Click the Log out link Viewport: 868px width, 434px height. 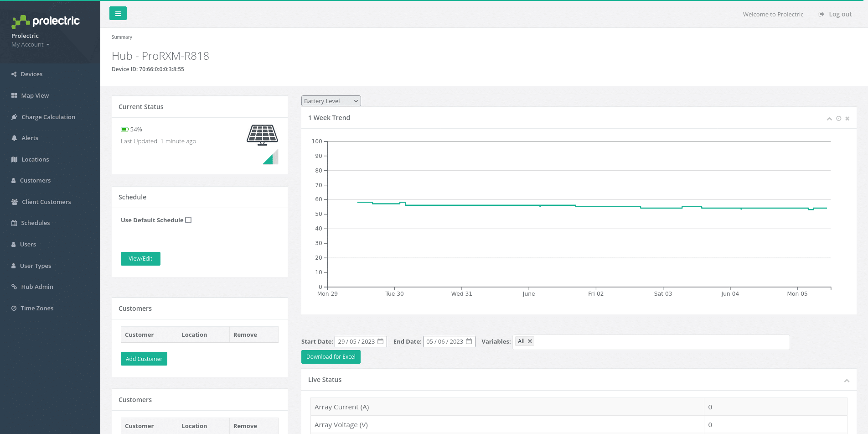840,14
